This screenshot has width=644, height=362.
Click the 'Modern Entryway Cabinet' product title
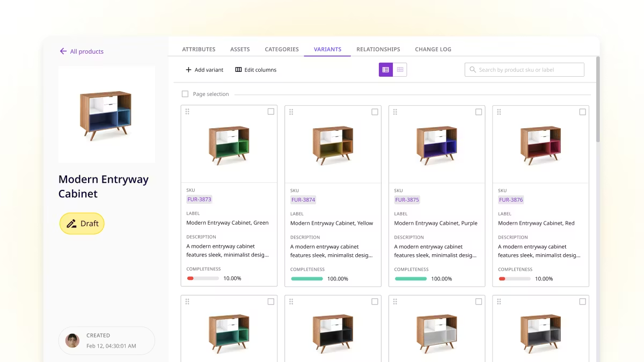click(x=104, y=187)
